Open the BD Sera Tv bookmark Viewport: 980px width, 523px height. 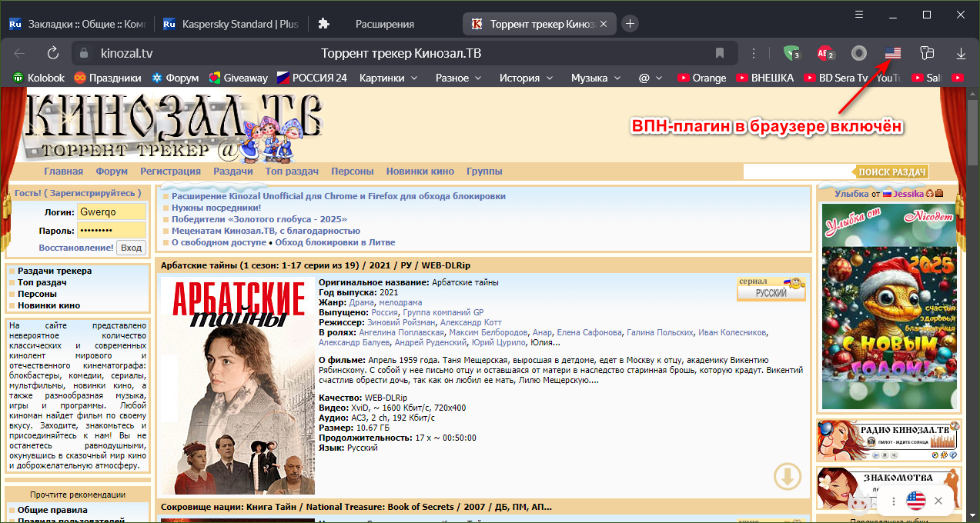[x=835, y=78]
